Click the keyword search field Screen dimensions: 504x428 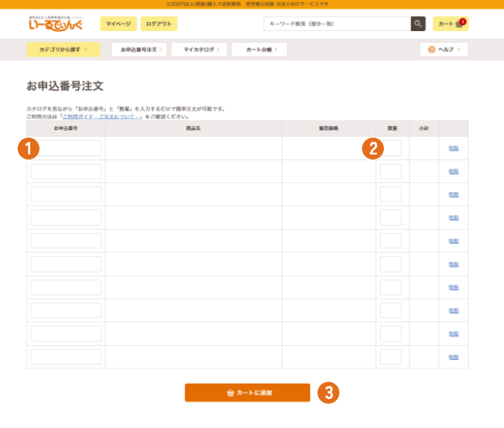coord(336,23)
